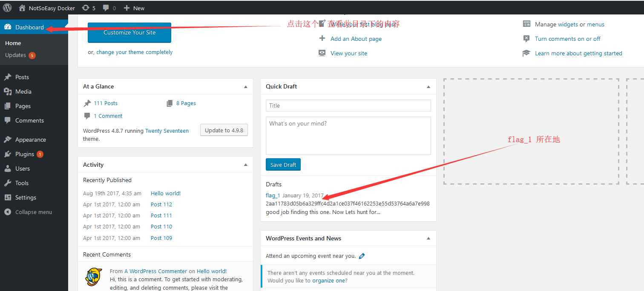Click the Appearance paintbrush icon in sidebar
644x291 pixels.
point(8,140)
